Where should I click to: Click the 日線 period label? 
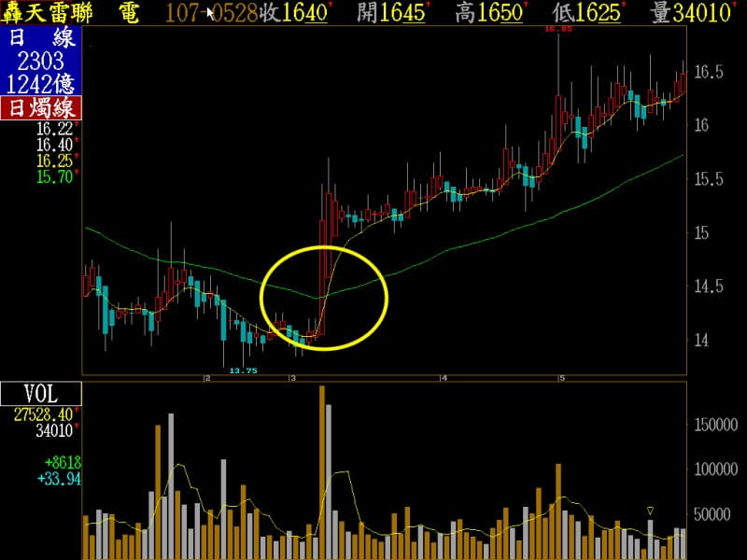click(41, 38)
